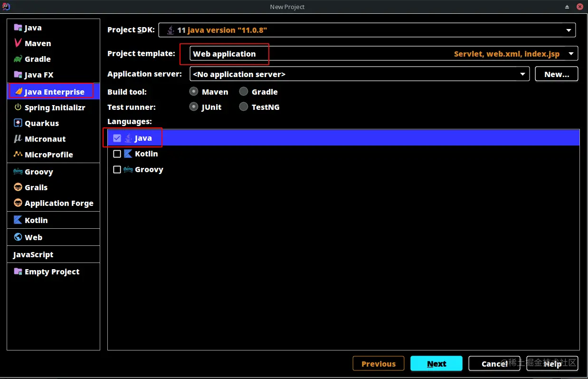Click the Web application template combo box
Viewport: 588px width, 379px height.
point(384,53)
